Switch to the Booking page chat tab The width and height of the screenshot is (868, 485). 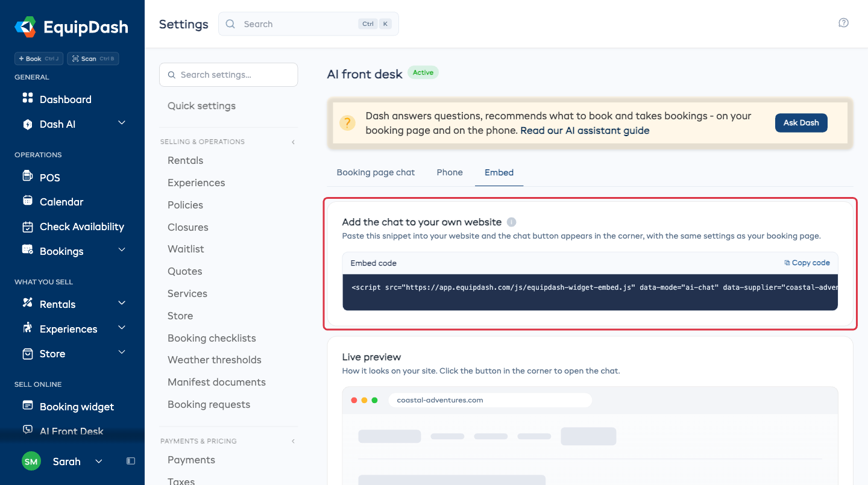click(376, 172)
